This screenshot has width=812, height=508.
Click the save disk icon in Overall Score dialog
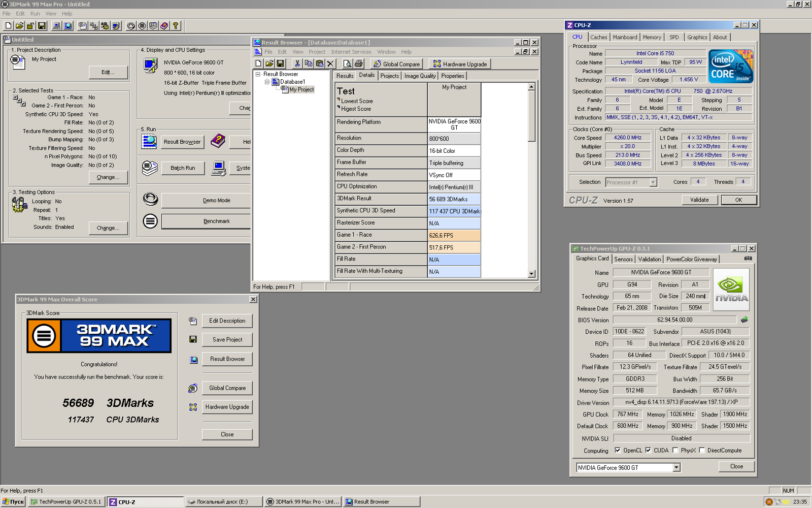[193, 339]
